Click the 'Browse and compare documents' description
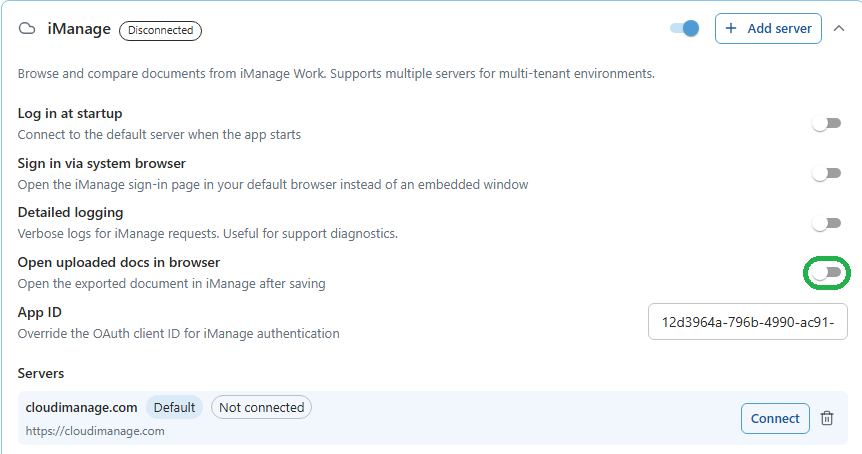 coord(336,74)
